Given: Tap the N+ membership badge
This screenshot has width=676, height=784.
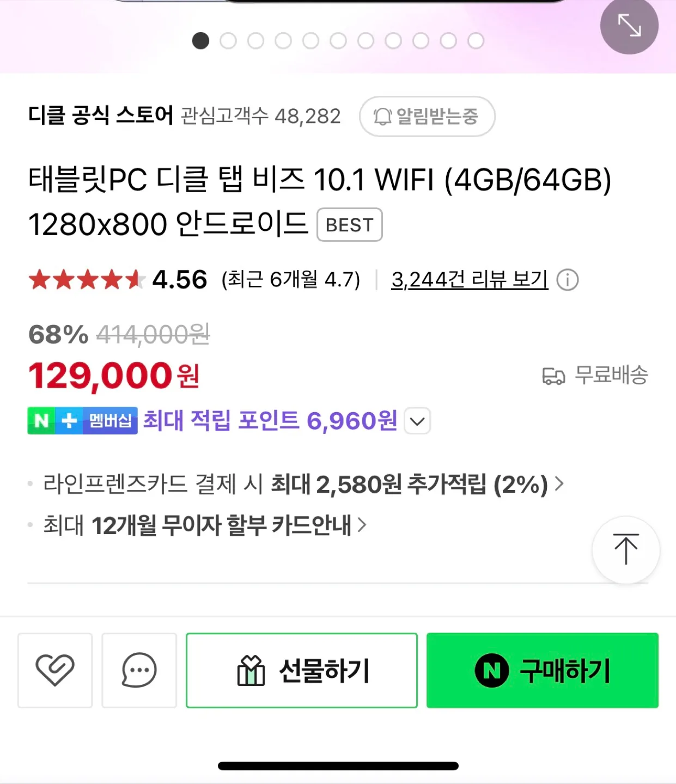Looking at the screenshot, I should 82,420.
